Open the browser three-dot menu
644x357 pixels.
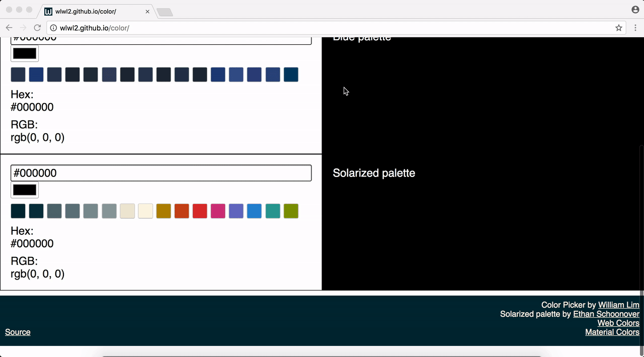[x=635, y=28]
